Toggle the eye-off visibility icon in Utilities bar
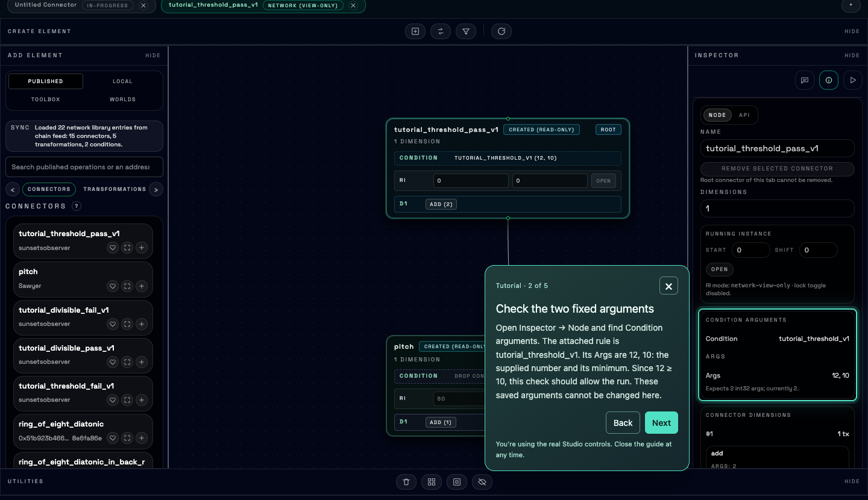This screenshot has height=500, width=868. point(482,482)
